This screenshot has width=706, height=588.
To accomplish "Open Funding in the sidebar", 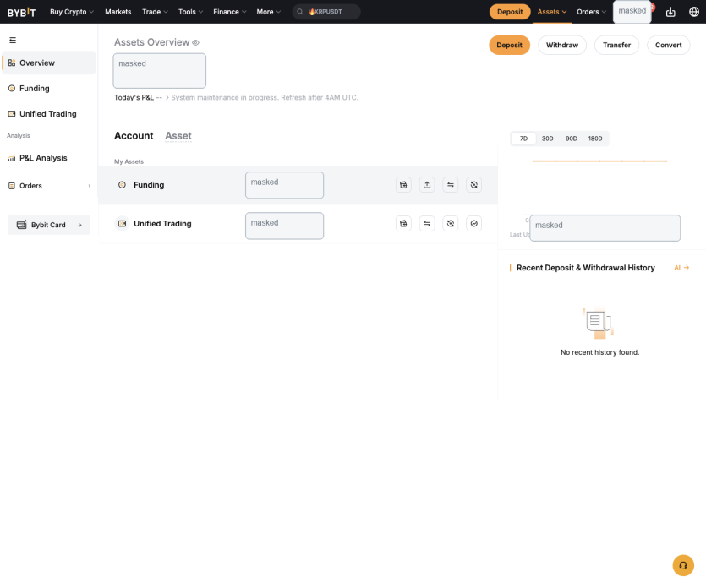I will click(x=49, y=89).
